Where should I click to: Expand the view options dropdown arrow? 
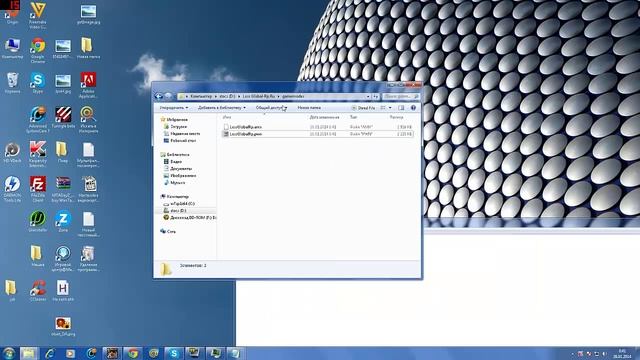click(390, 108)
